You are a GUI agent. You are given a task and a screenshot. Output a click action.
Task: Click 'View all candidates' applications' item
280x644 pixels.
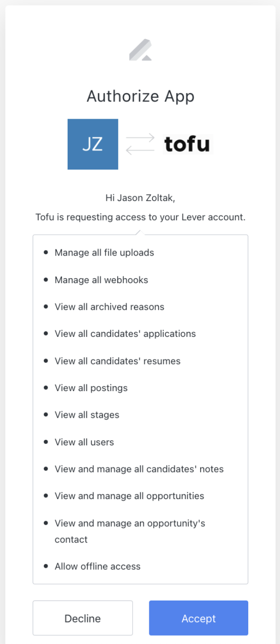pos(125,334)
